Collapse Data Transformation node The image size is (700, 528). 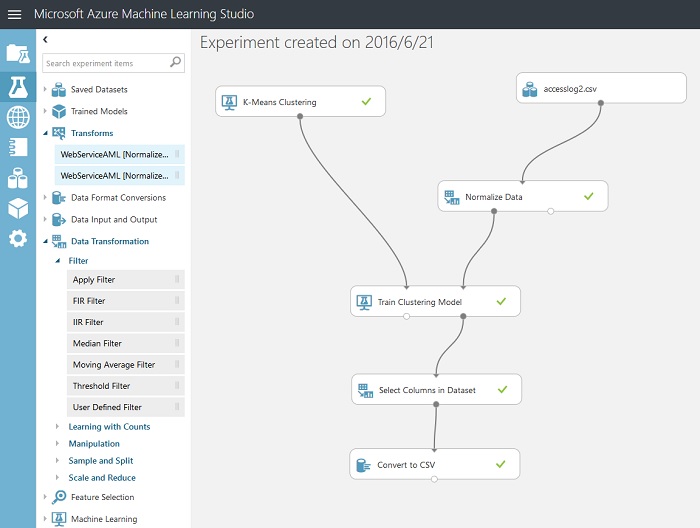click(45, 241)
